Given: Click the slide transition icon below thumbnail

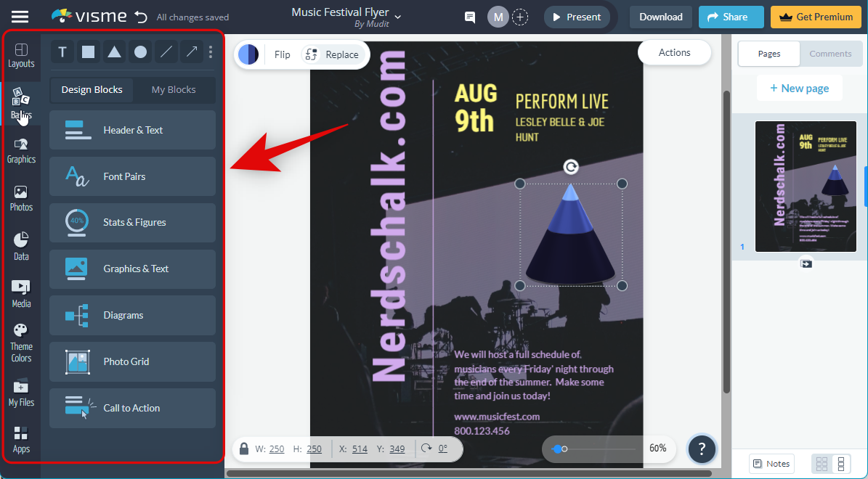Looking at the screenshot, I should pyautogui.click(x=806, y=264).
